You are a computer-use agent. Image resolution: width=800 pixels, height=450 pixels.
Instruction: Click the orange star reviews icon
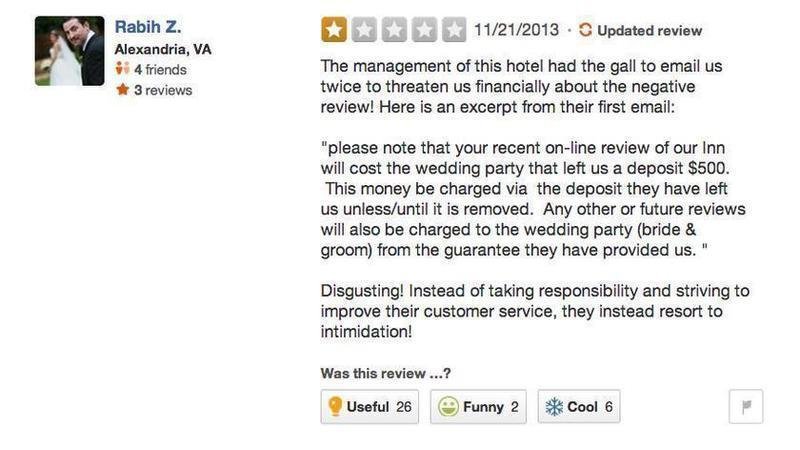click(x=122, y=90)
